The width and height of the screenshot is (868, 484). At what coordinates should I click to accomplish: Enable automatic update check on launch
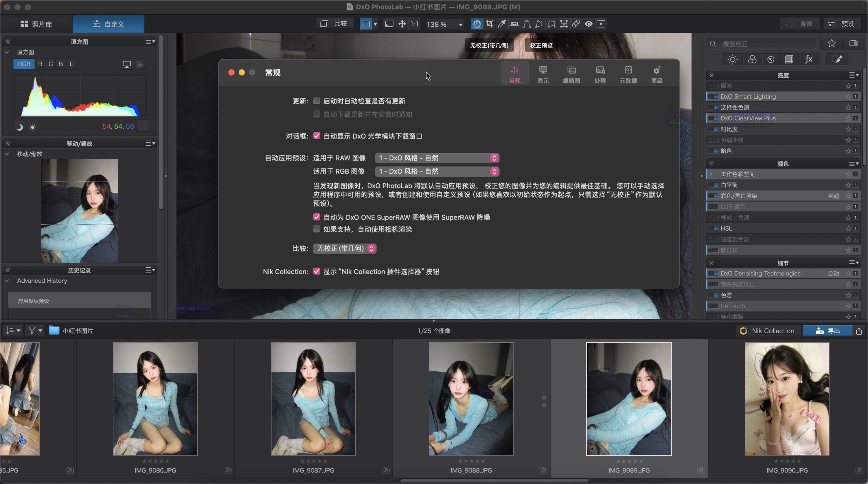point(317,101)
